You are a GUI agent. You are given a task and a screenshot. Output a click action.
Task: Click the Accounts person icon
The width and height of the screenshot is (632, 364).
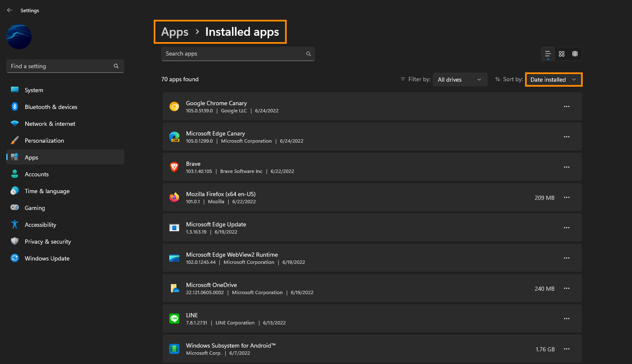[x=15, y=174]
